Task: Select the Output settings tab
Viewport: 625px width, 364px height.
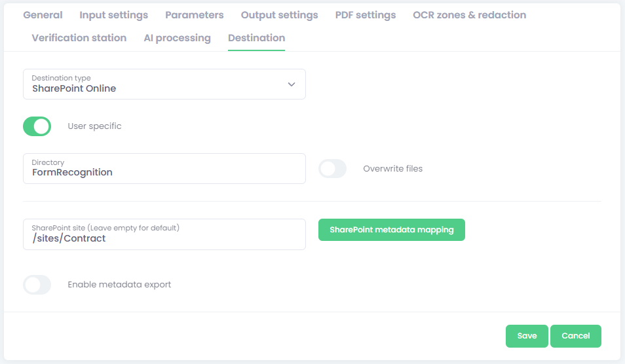Action: (x=279, y=15)
